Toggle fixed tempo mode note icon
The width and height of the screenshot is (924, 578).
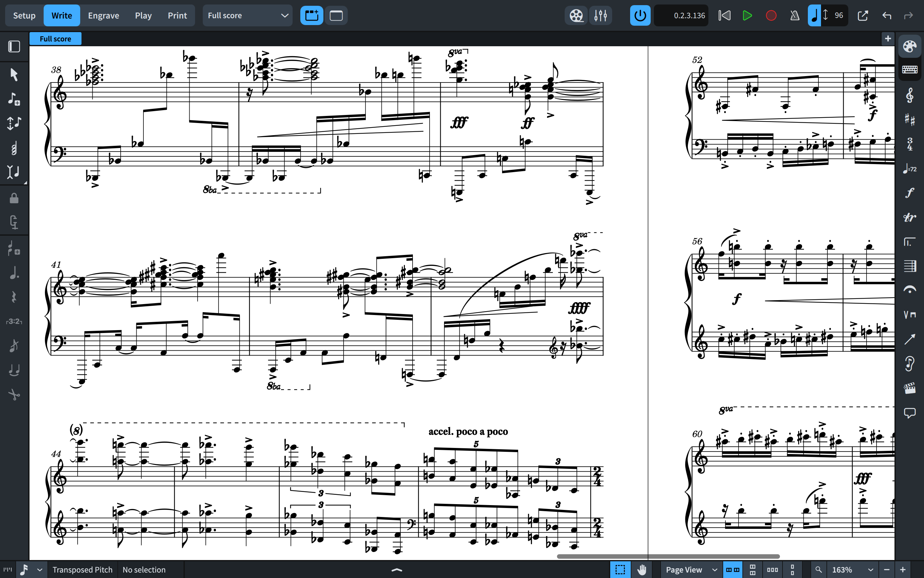point(814,16)
